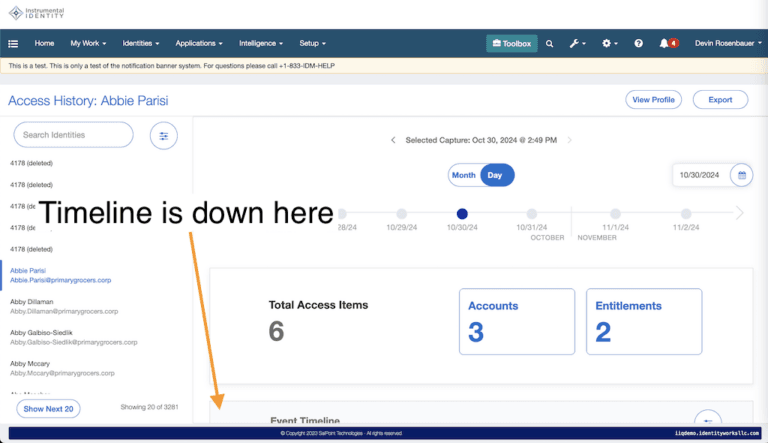Open the search magnifier icon
Viewport: 768px width, 443px height.
click(x=550, y=44)
